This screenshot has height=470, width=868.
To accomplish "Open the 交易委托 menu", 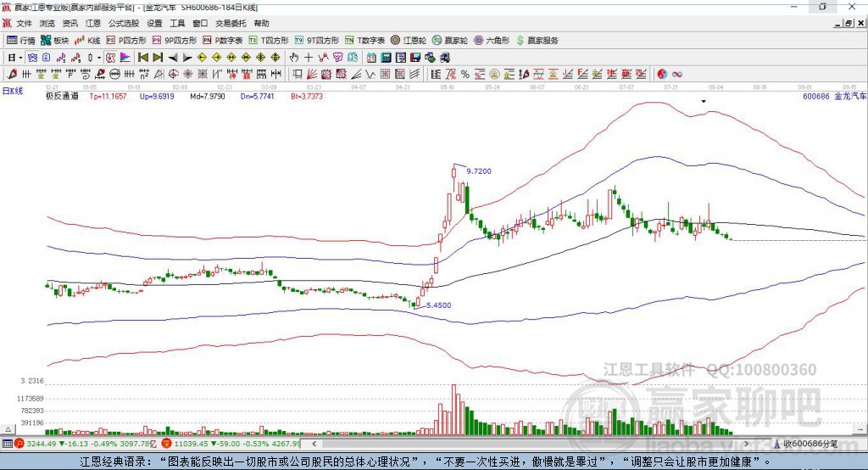I will pos(231,23).
